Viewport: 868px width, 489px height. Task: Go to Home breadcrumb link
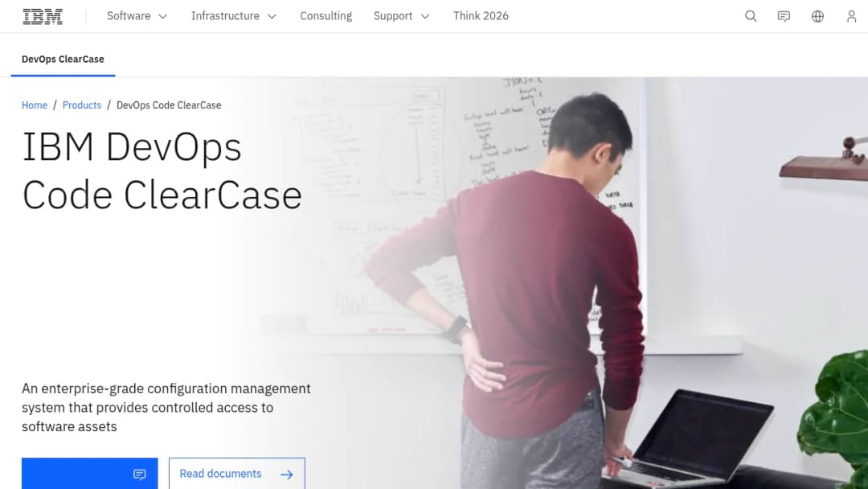coord(35,105)
